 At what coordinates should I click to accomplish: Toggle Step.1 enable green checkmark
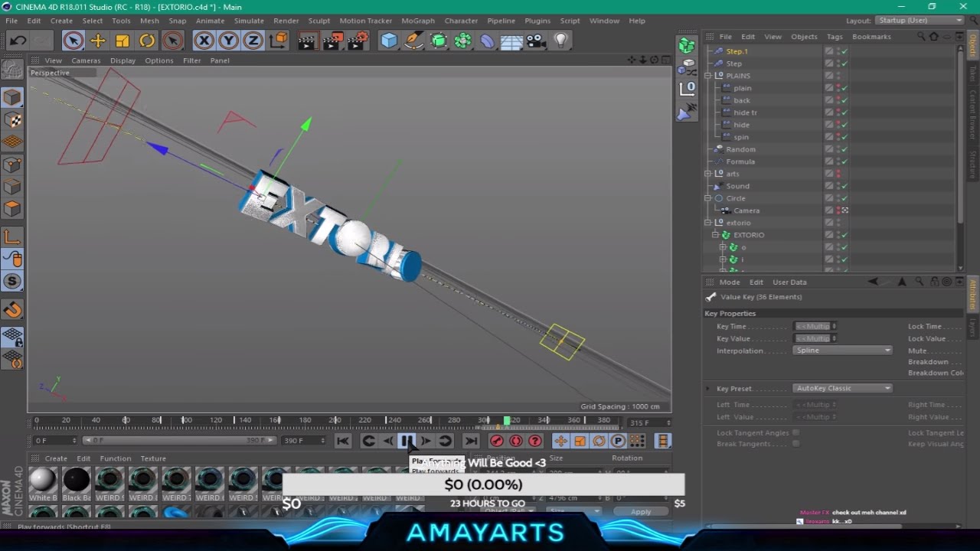[x=844, y=51]
